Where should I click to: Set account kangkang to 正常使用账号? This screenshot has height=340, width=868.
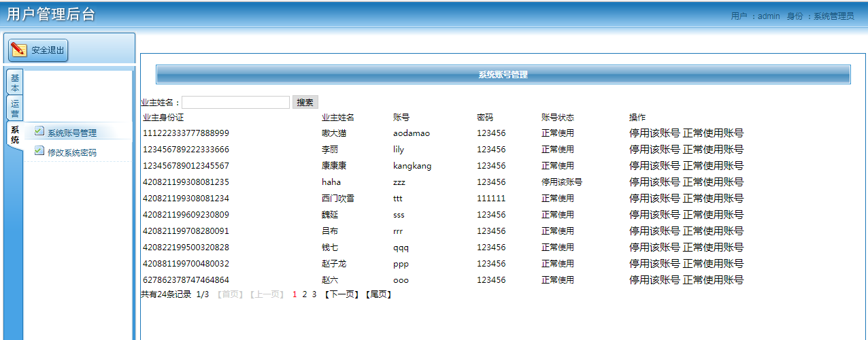[713, 165]
